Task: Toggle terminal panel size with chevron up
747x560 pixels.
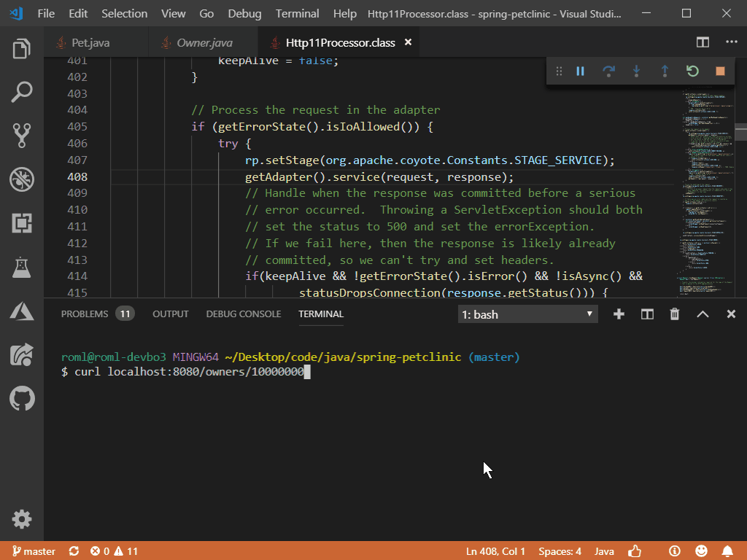Action: pos(703,314)
